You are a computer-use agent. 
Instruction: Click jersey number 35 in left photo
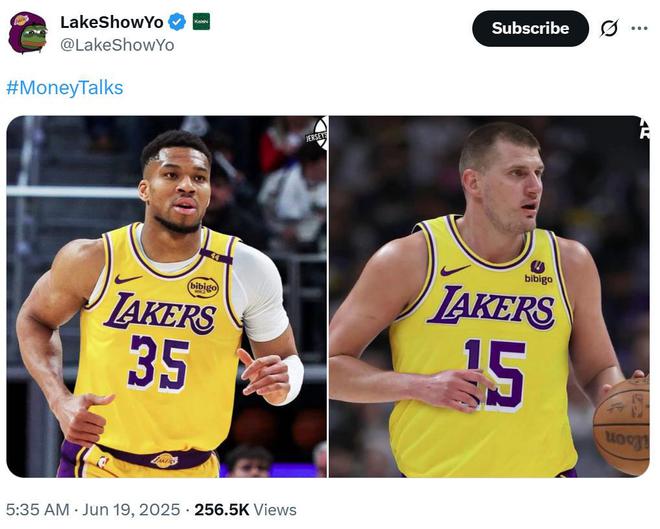(x=158, y=362)
